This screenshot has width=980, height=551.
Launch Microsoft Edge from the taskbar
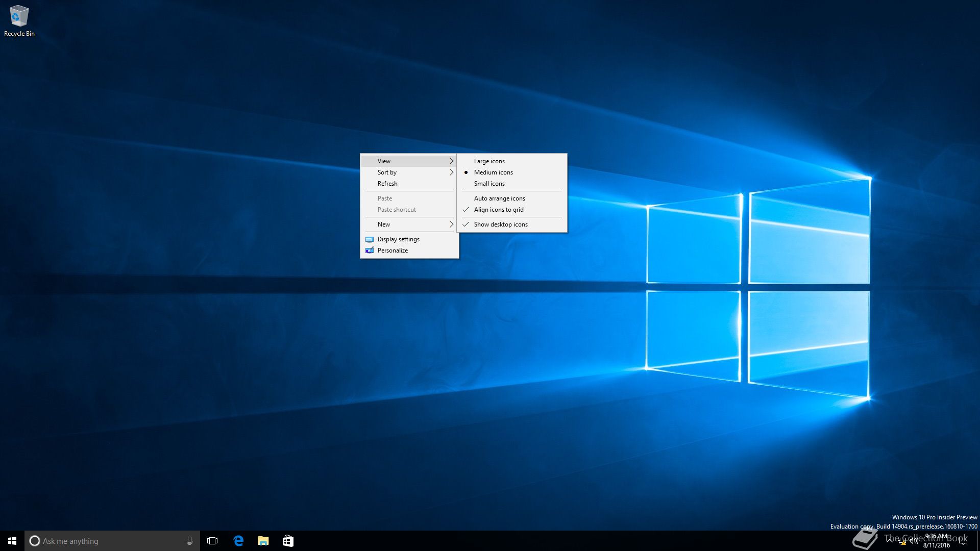(238, 541)
